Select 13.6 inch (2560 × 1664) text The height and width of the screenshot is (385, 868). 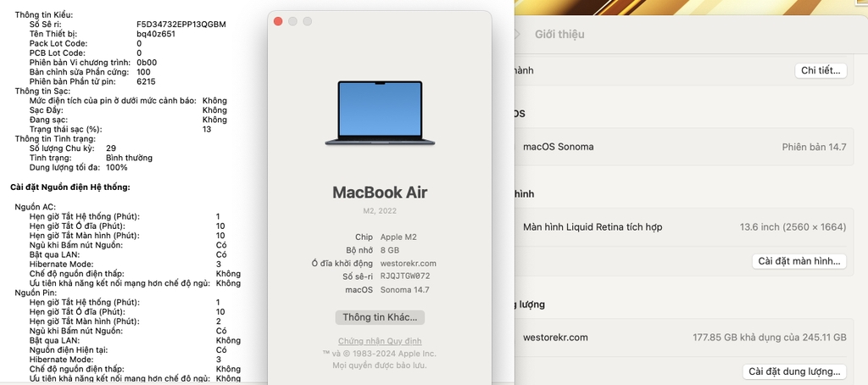pyautogui.click(x=793, y=227)
